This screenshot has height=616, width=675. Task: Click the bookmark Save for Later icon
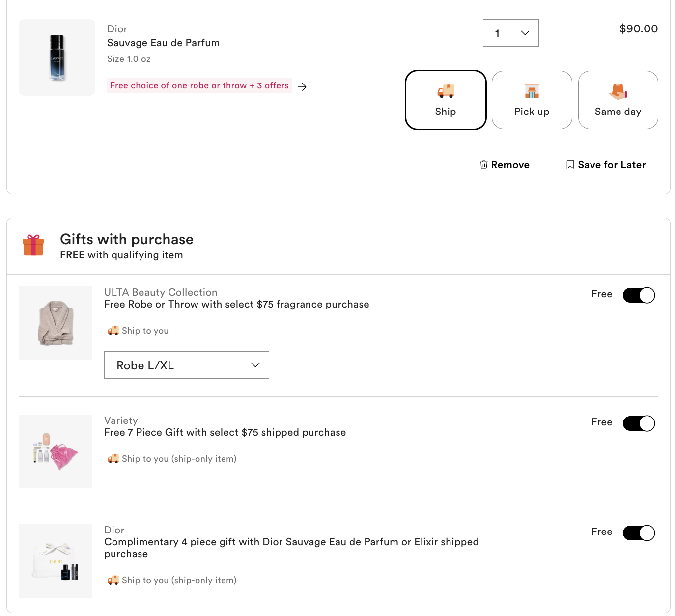click(570, 165)
